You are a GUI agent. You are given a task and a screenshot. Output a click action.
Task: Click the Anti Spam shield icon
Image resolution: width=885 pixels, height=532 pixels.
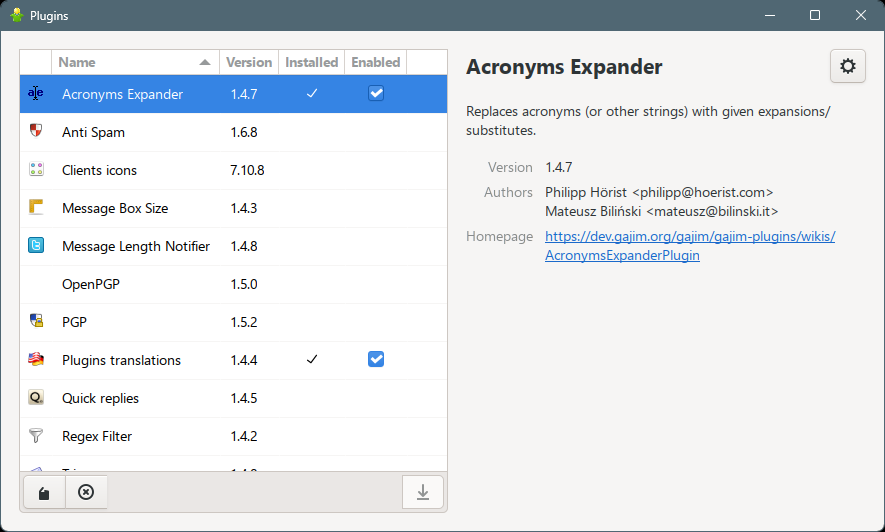coord(36,132)
